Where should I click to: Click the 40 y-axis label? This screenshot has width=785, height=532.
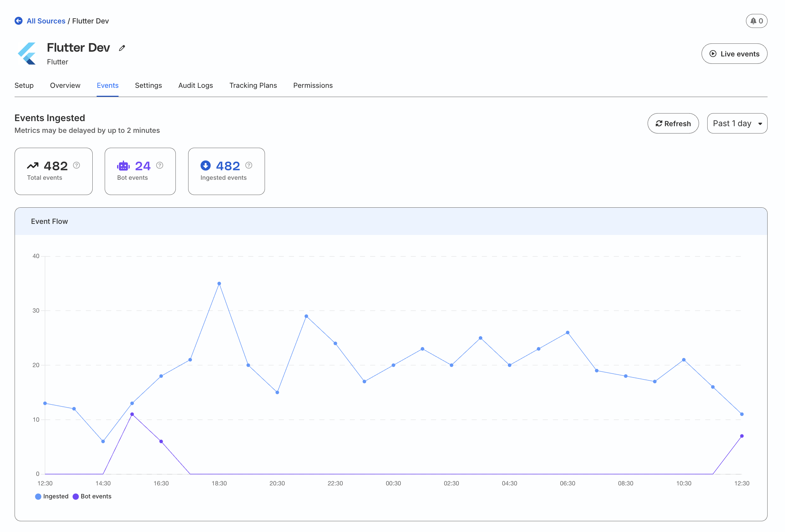click(x=36, y=256)
